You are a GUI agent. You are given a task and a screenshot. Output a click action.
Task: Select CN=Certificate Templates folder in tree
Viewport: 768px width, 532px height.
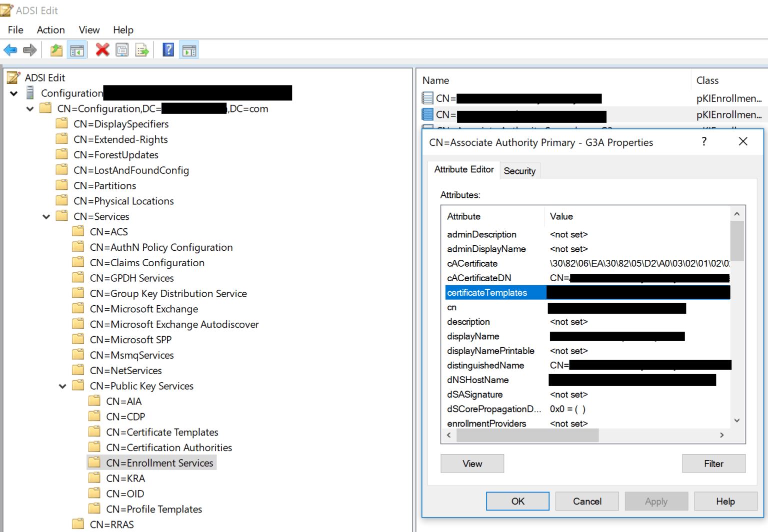(x=162, y=432)
